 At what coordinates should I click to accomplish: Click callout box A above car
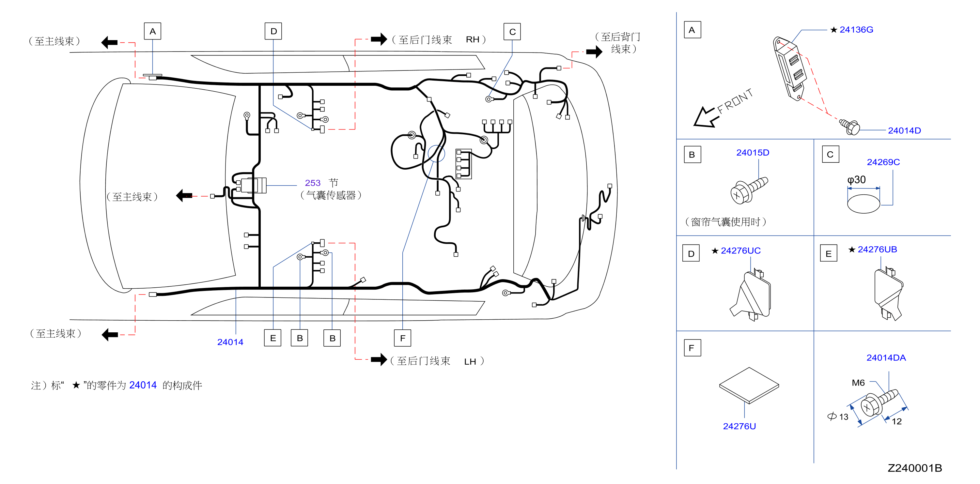pos(152,31)
